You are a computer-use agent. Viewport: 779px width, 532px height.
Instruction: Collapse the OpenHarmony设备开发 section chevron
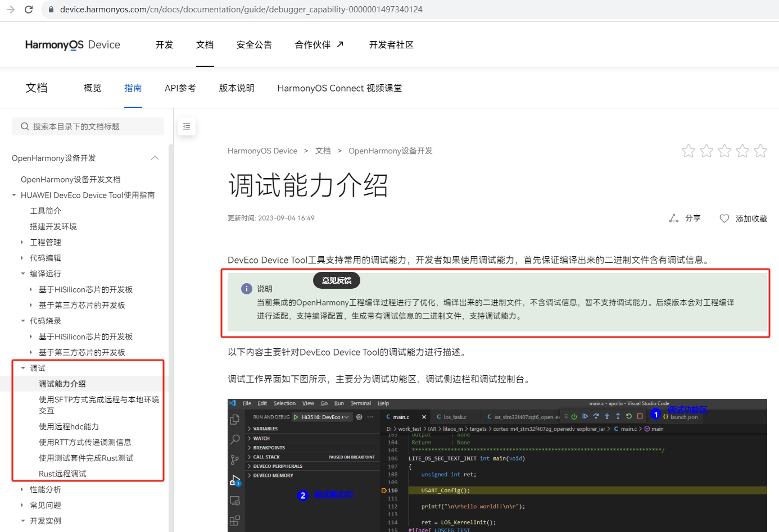[x=155, y=158]
